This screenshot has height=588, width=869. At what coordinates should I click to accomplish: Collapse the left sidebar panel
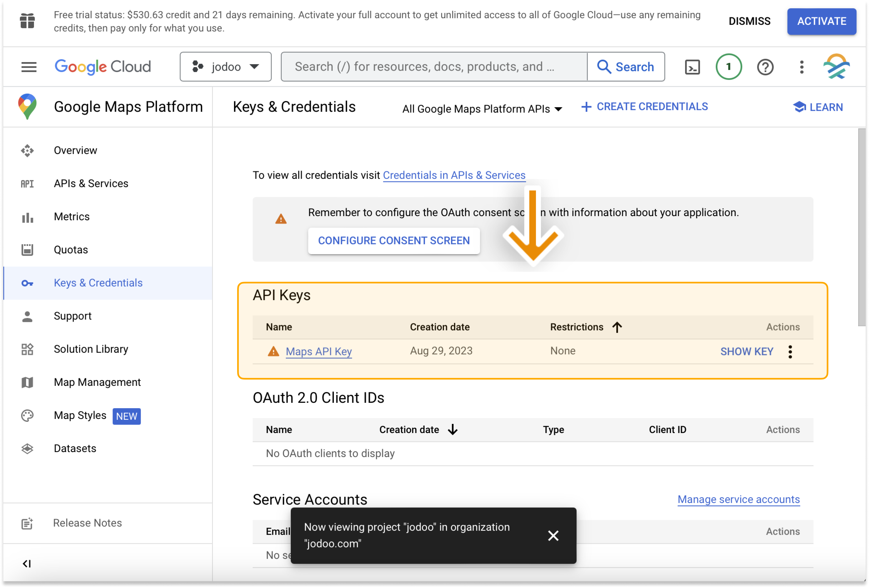point(27,563)
